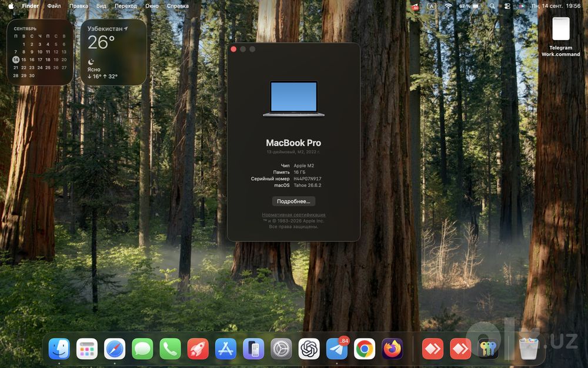Open Finder from the dock
588x368 pixels.
click(59, 349)
